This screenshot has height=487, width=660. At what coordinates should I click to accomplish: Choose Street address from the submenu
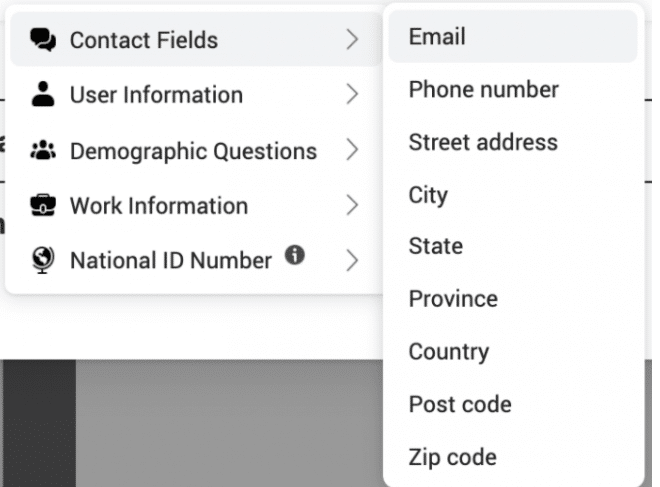click(513, 142)
